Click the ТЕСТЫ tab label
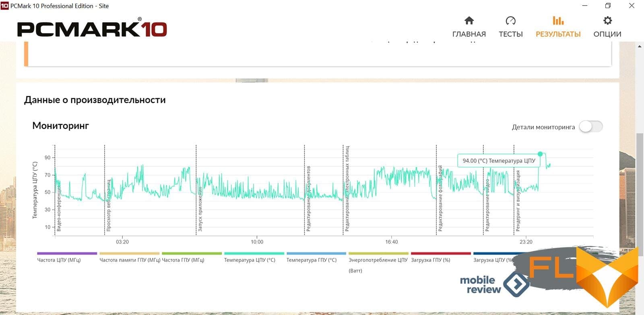This screenshot has height=315, width=644. [x=510, y=34]
